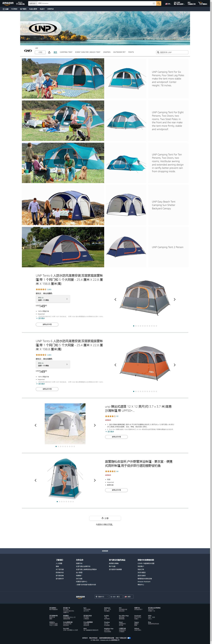Click the Amazon logo in header
The height and width of the screenshot is (644, 212).
click(x=8, y=3)
